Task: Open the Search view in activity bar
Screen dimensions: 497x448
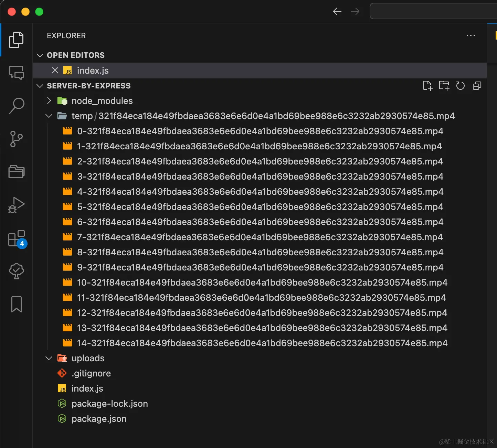Action: 16,106
